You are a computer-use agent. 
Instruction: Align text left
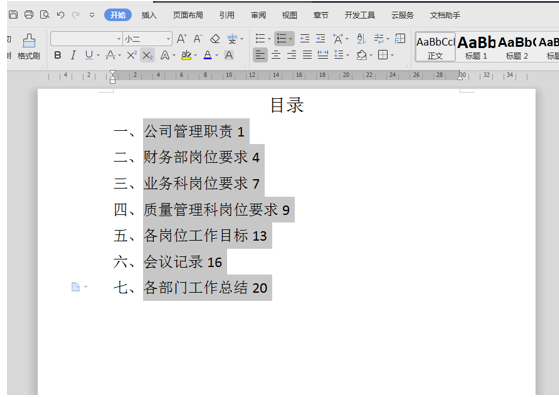260,55
